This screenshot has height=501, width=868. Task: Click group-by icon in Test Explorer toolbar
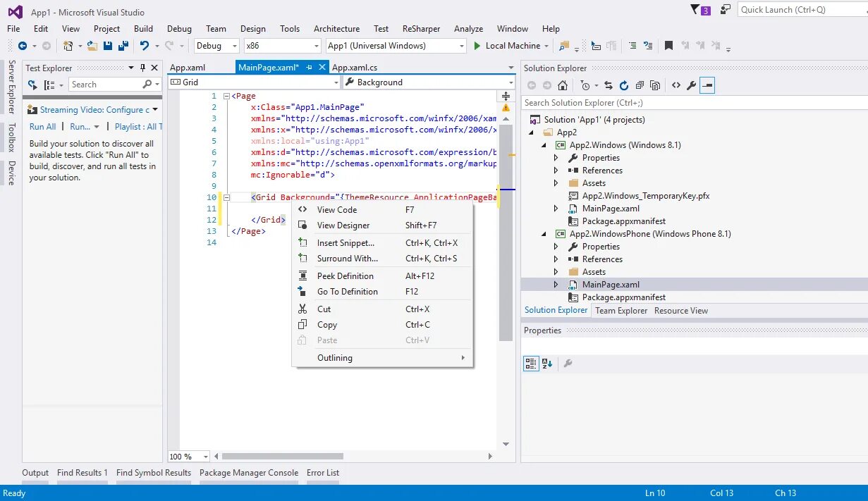click(49, 85)
